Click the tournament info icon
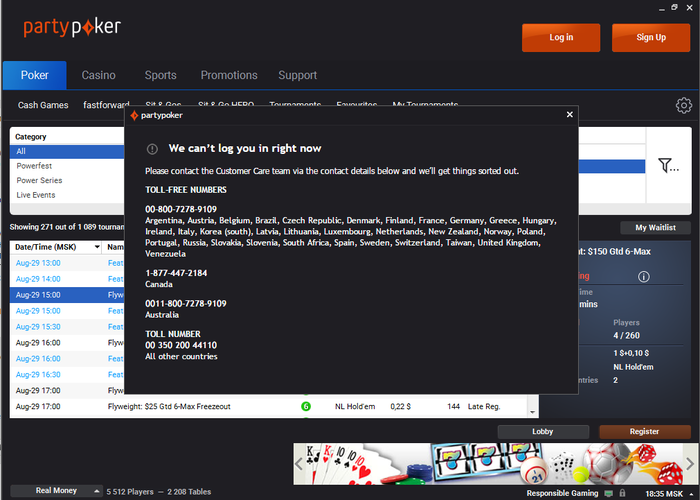 click(x=643, y=277)
